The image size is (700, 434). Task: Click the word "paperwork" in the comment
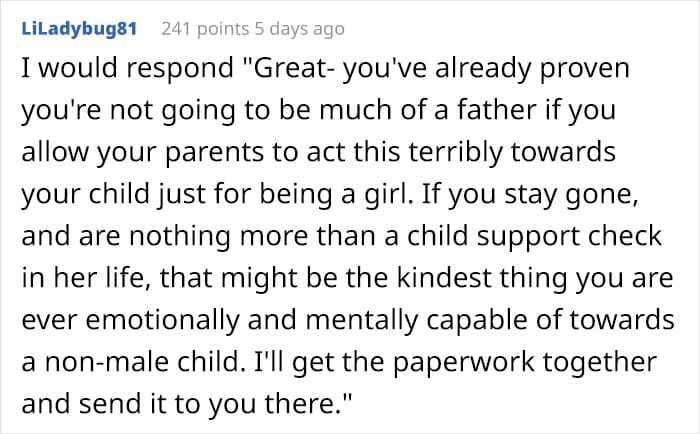pyautogui.click(x=463, y=363)
